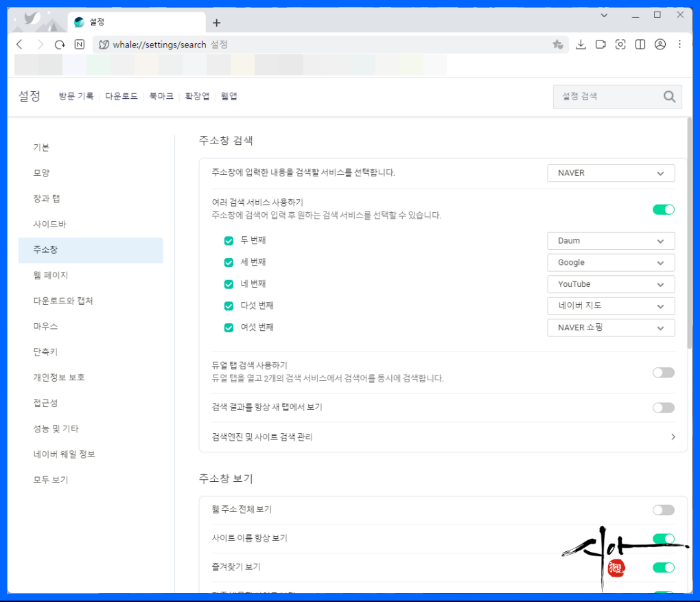Open 확장앱 in the top menu
The height and width of the screenshot is (602, 700).
pos(197,96)
